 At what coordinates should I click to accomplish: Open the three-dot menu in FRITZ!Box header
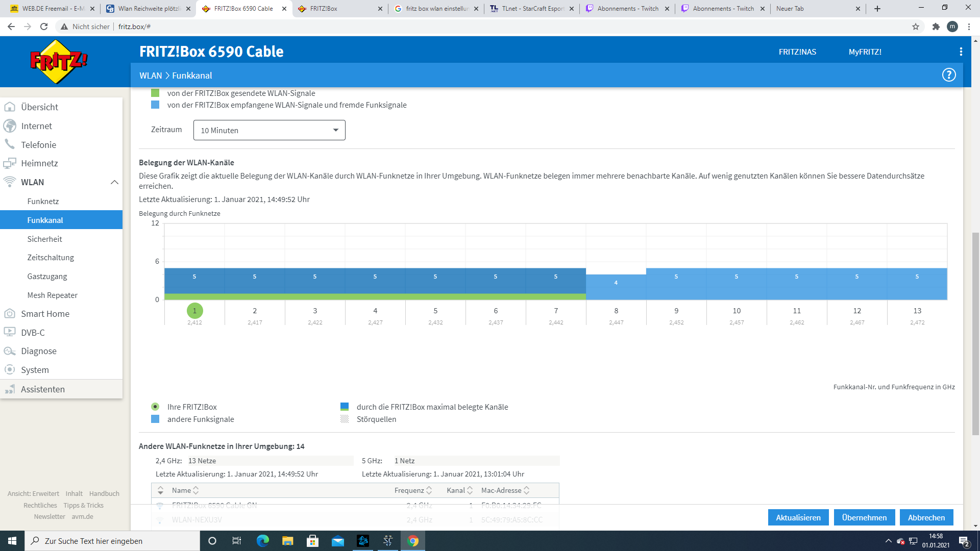(x=961, y=52)
